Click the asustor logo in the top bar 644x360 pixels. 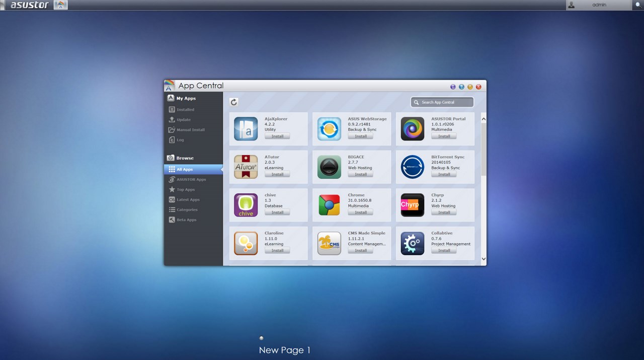[x=30, y=5]
